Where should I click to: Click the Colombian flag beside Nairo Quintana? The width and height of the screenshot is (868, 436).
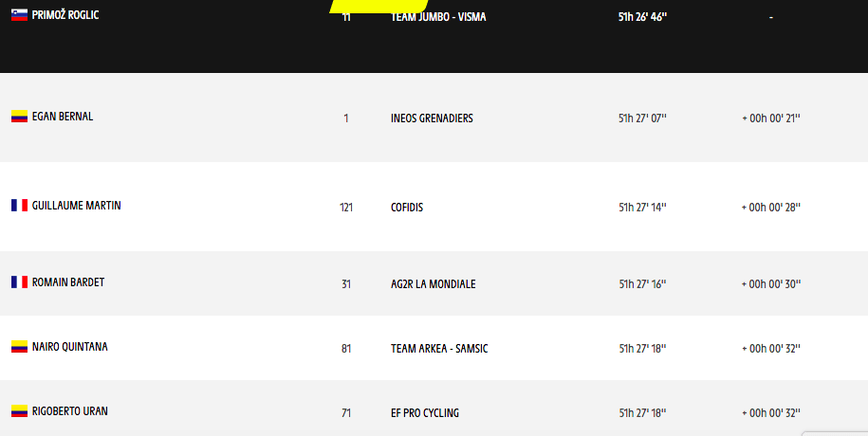[x=19, y=347]
